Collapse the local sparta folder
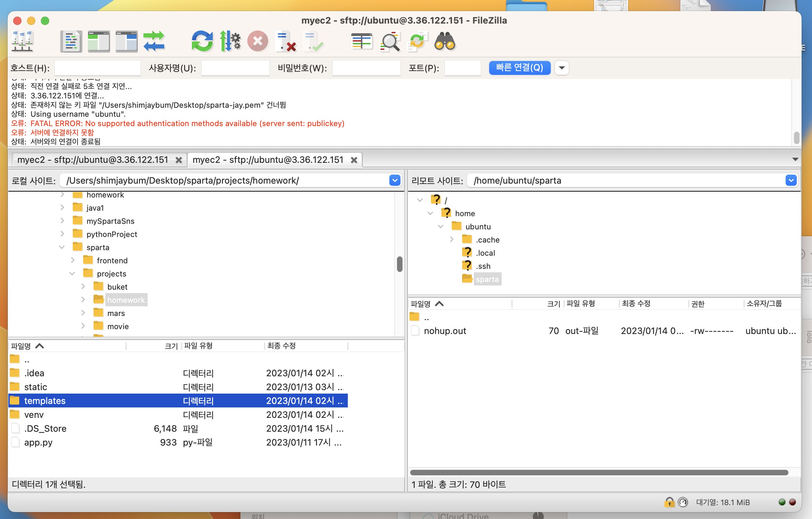Viewport: 812px width, 519px height. pos(62,247)
